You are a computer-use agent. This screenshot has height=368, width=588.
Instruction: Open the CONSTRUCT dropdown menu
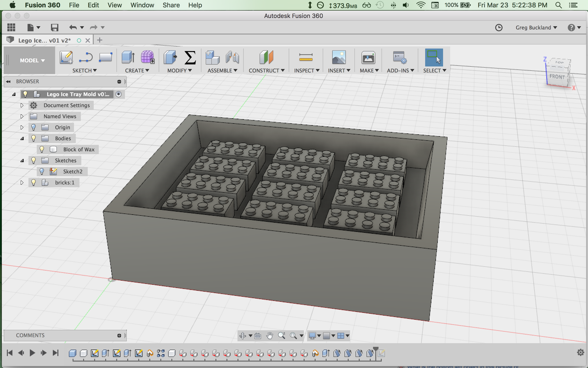(x=266, y=71)
